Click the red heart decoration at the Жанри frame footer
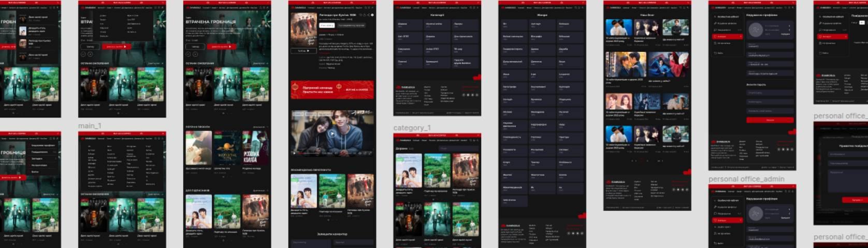The height and width of the screenshot is (248, 868). 581,216
